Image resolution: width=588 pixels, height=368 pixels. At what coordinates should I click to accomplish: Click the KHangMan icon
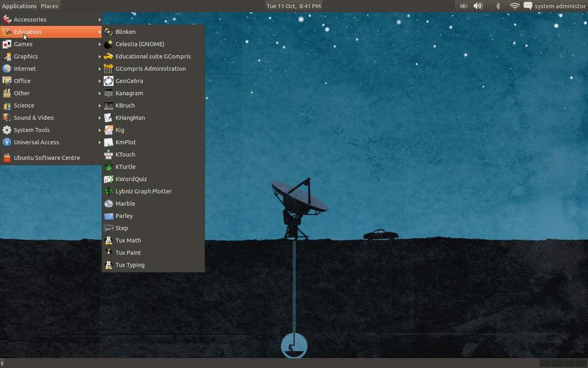pos(109,118)
